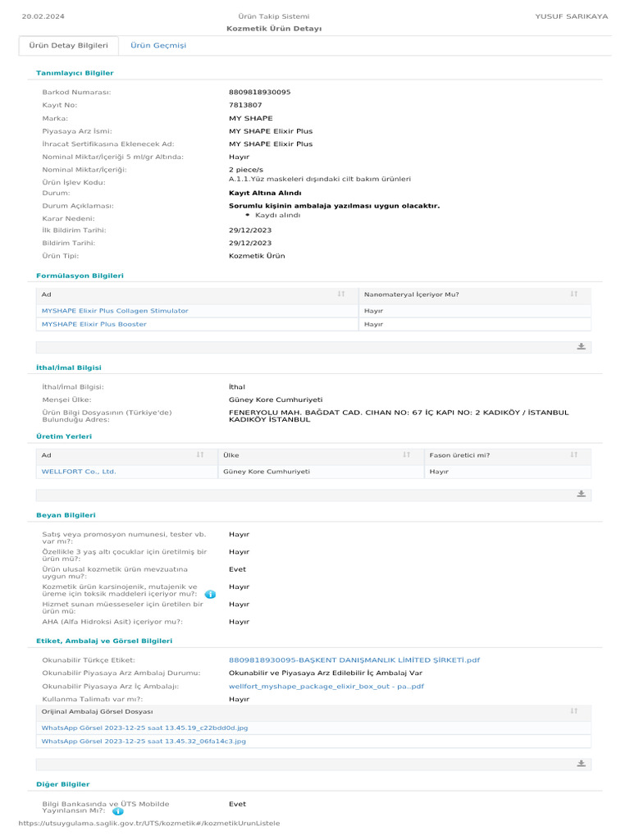Select the Ürün Detay Bilgileri tab
The image size is (630, 840).
click(x=69, y=46)
